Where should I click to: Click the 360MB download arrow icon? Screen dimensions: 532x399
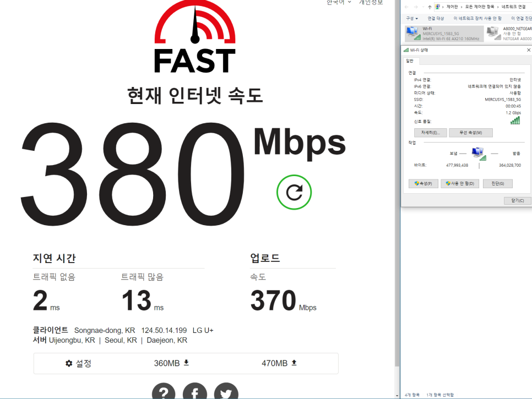[x=186, y=363]
